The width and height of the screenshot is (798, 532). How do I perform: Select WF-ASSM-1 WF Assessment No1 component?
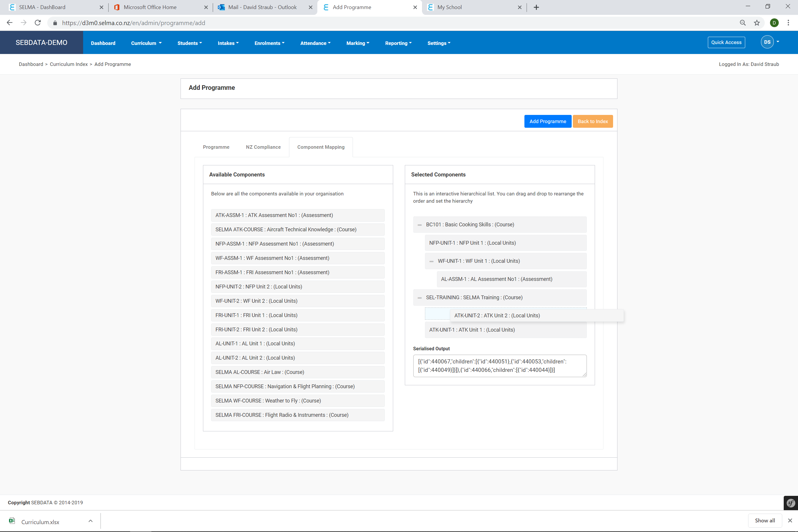tap(297, 258)
